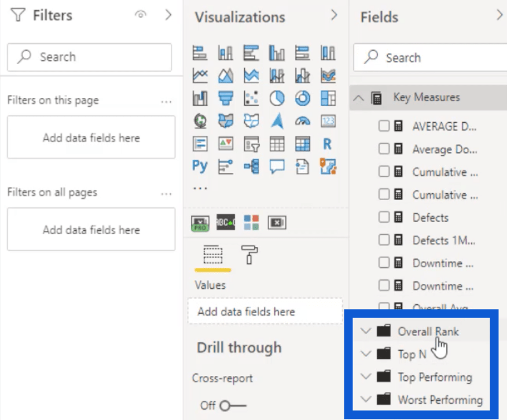Insert the filled map visual
Image resolution: width=507 pixels, height=420 pixels.
pyautogui.click(x=225, y=121)
